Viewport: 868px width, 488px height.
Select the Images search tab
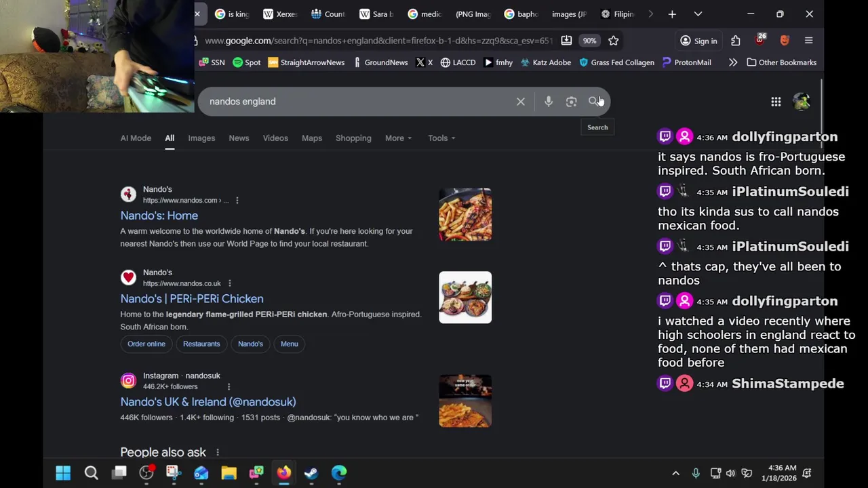[x=201, y=138]
